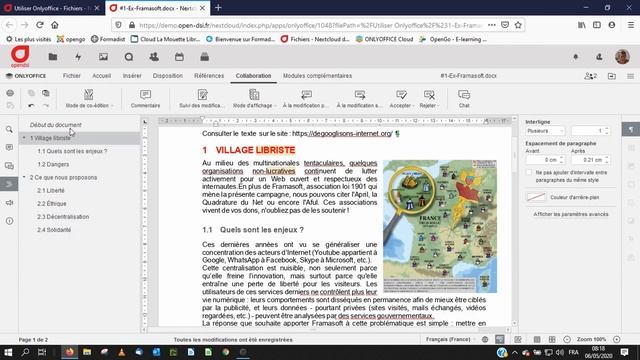Click Firefox reload page button
The height and width of the screenshot is (360, 640).
click(x=40, y=25)
